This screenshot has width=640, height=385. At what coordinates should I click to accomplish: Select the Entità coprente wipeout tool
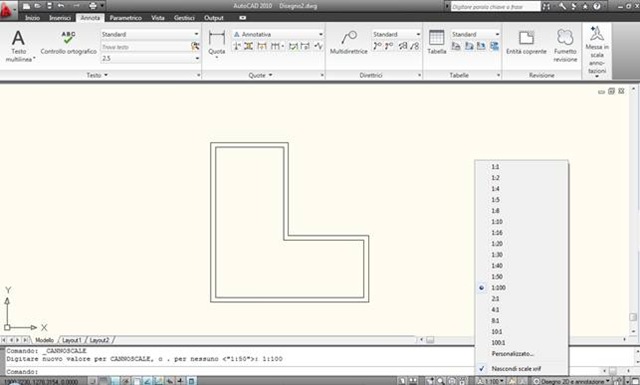[526, 43]
